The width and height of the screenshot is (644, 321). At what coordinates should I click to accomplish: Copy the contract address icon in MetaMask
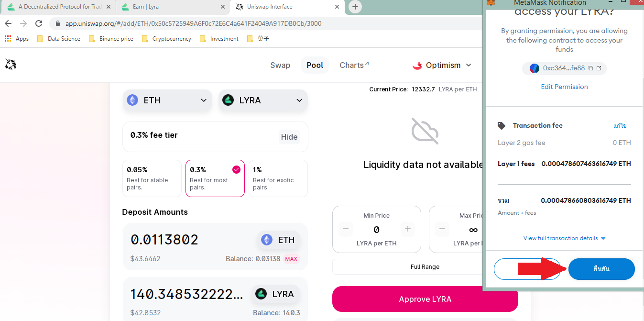click(x=591, y=68)
